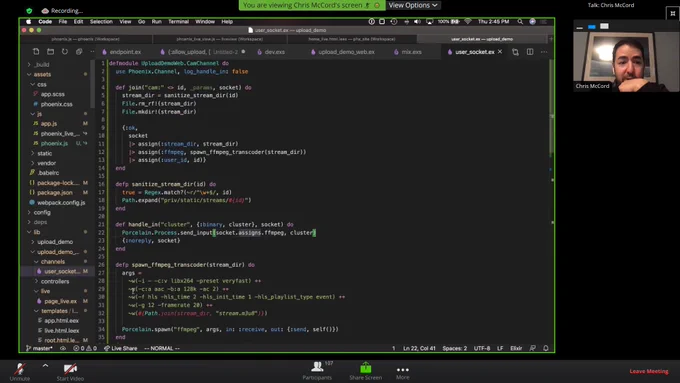Open the Selection menu
The image size is (680, 383).
[101, 21]
